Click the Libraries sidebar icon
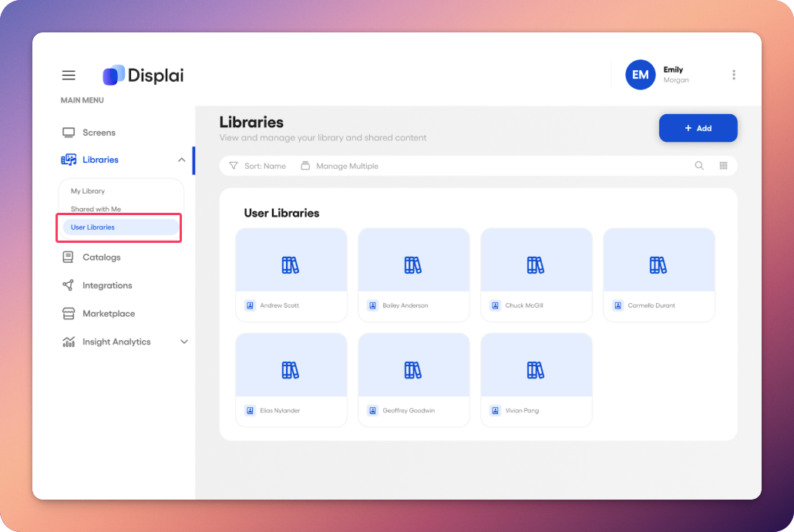The image size is (794, 532). (x=69, y=160)
